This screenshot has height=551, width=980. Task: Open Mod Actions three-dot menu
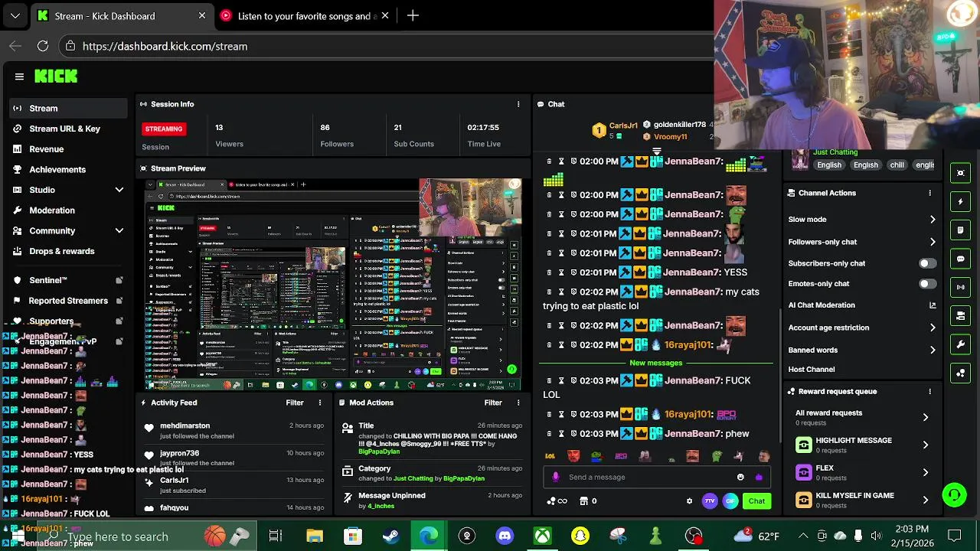pyautogui.click(x=518, y=403)
